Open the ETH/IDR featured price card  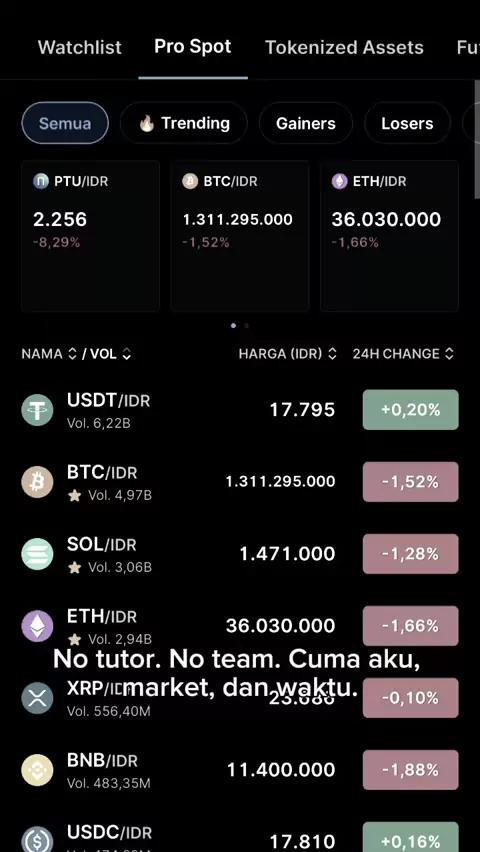389,236
